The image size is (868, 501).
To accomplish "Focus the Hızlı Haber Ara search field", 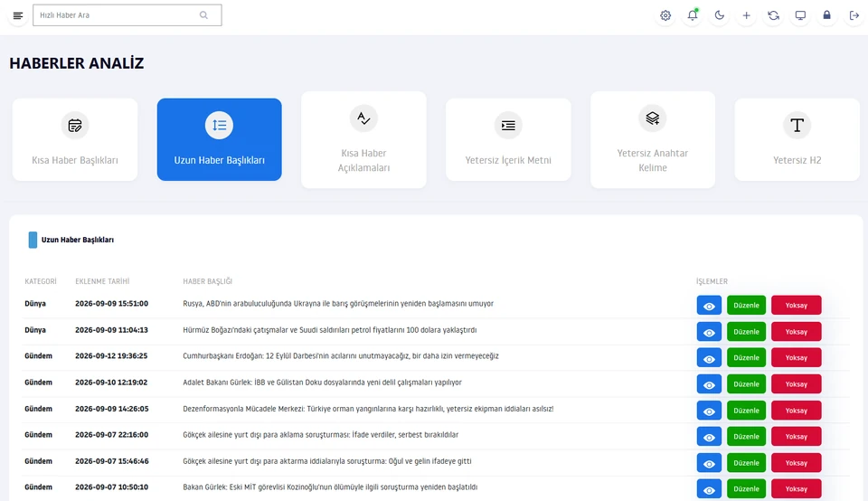I will point(127,15).
